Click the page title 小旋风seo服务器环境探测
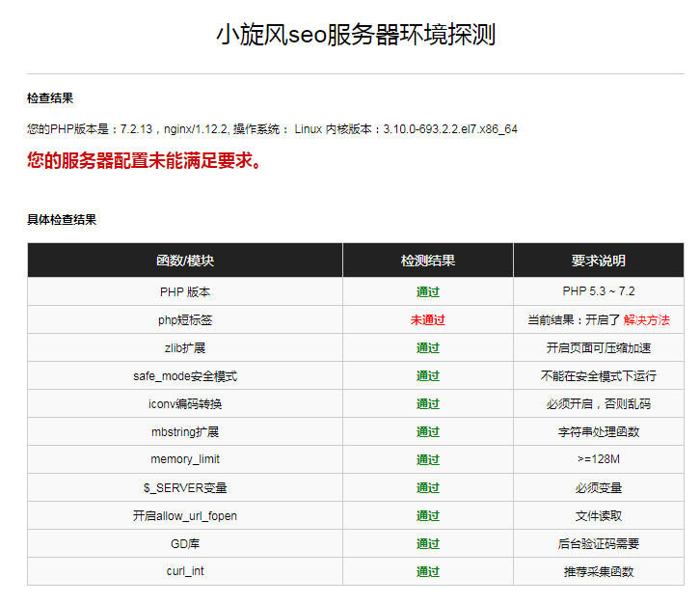Viewport: 700px width, 605px height. coord(356,36)
